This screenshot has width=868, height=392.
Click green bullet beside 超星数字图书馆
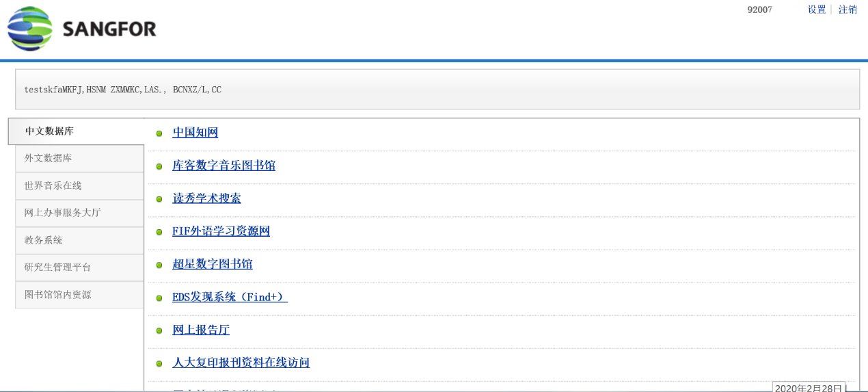click(159, 265)
